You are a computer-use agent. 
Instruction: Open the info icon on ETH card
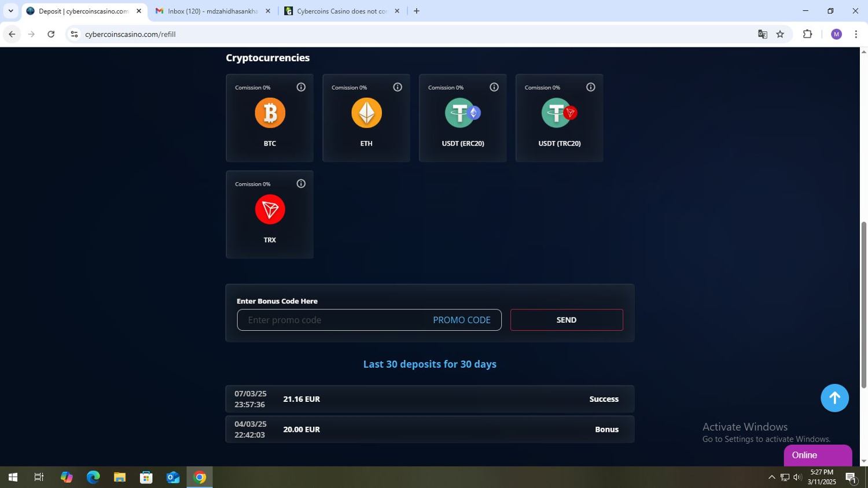point(398,87)
